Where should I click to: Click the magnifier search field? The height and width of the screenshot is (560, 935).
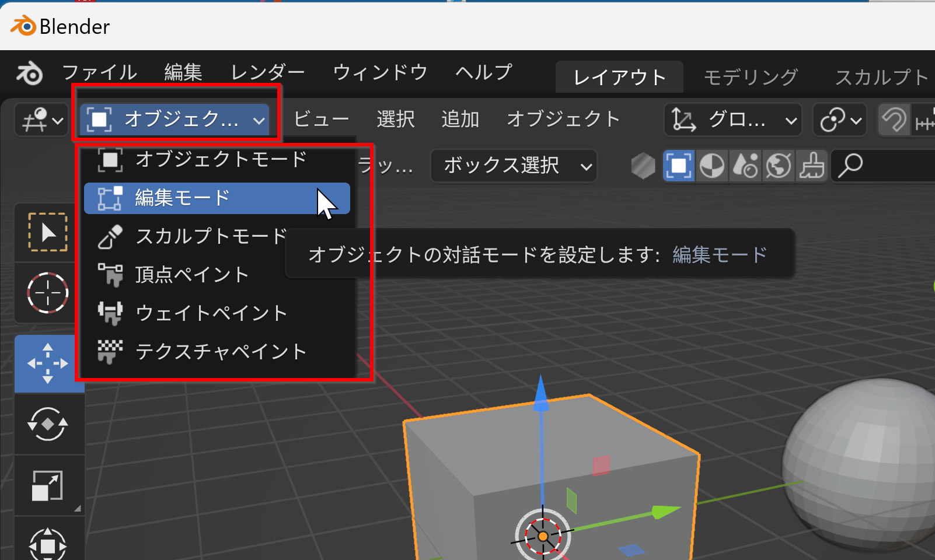(x=884, y=166)
